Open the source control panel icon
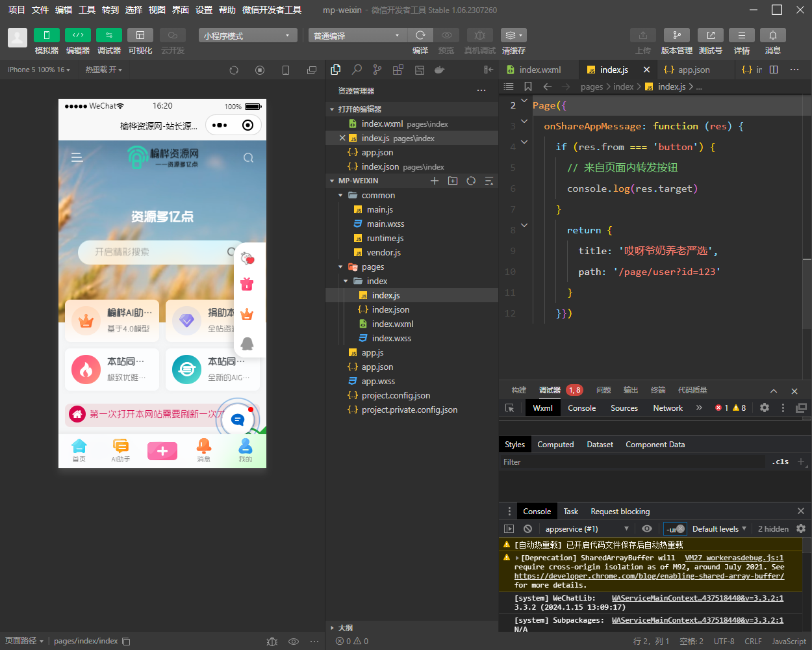Screen dimensions: 812x650 pyautogui.click(x=377, y=70)
